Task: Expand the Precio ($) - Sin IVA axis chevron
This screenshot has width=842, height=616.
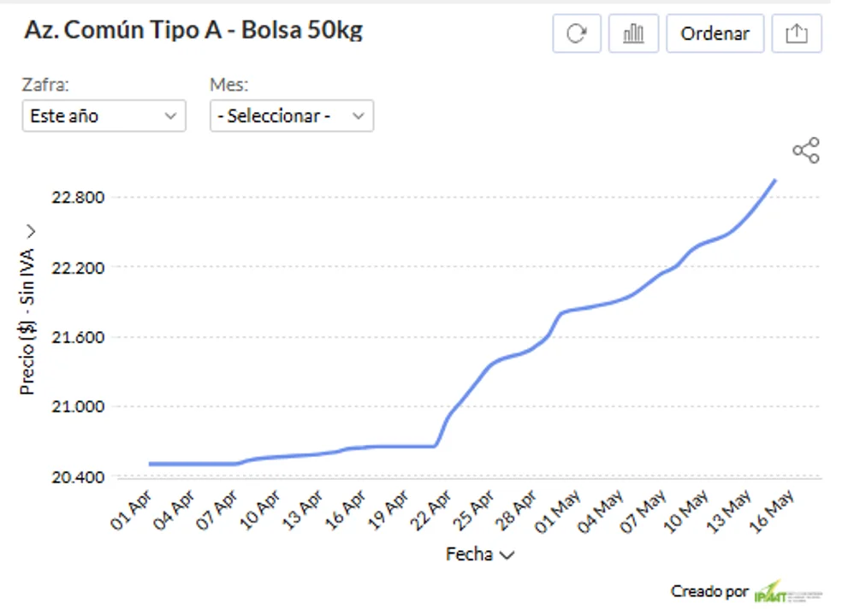Action: (31, 231)
